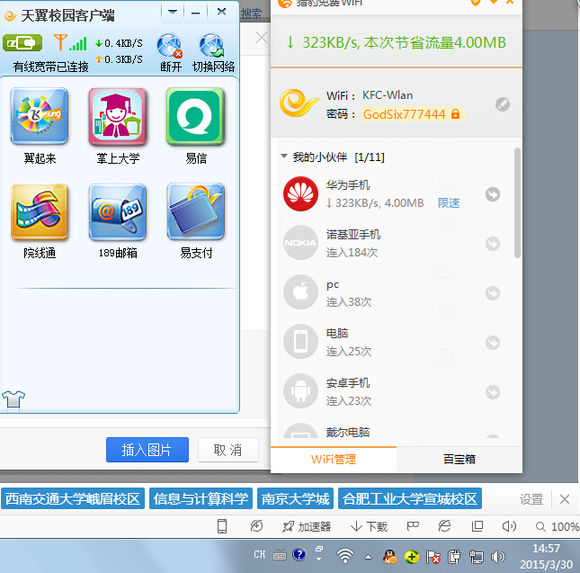Click the edit WiFi name pencil icon
The height and width of the screenshot is (573, 580).
pyautogui.click(x=502, y=104)
